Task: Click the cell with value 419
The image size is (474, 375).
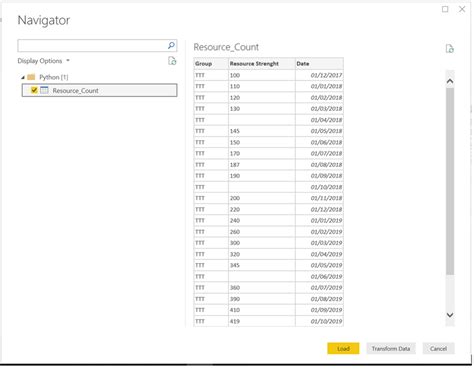Action: click(x=262, y=321)
